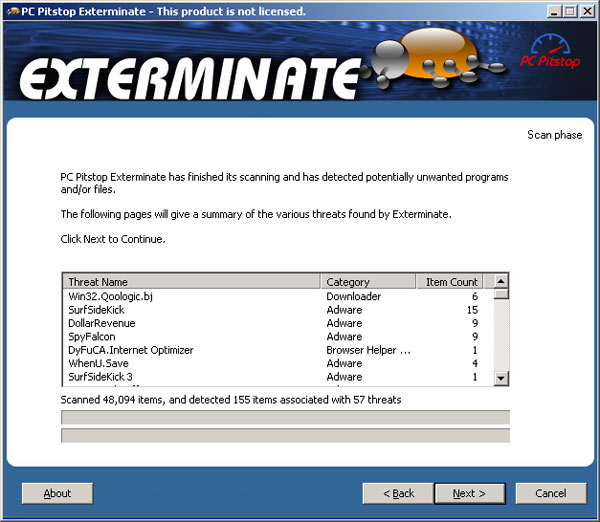Image resolution: width=600 pixels, height=522 pixels.
Task: Select the SurfSideKick 3 threat row
Action: [273, 377]
